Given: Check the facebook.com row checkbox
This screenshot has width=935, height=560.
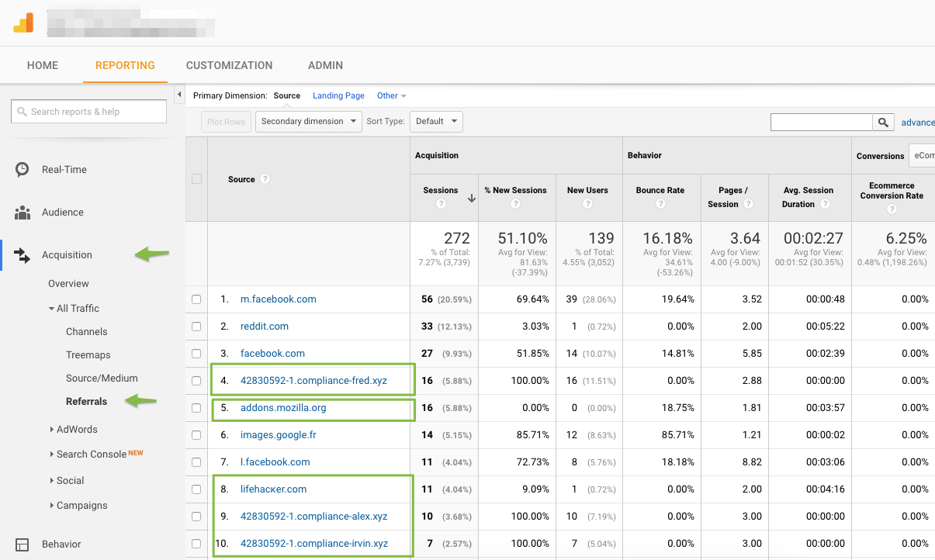Looking at the screenshot, I should click(x=196, y=354).
